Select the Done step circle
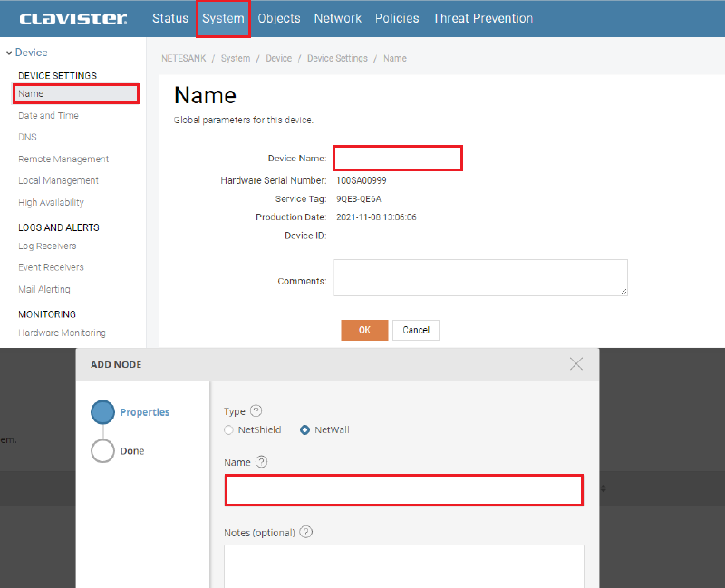The width and height of the screenshot is (725, 588). point(103,450)
